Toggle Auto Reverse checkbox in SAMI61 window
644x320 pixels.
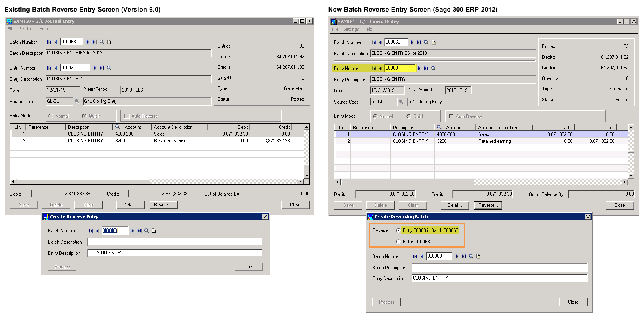(451, 116)
